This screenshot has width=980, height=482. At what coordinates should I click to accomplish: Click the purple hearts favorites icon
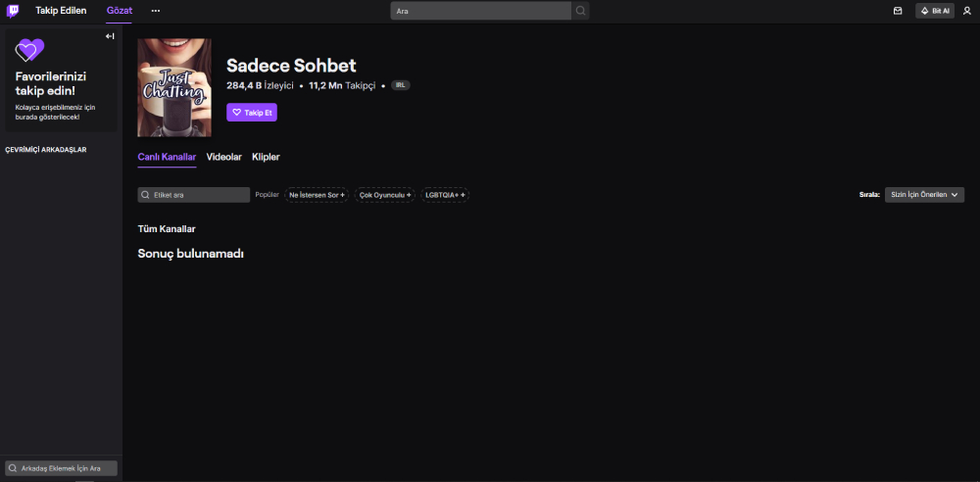pos(29,50)
